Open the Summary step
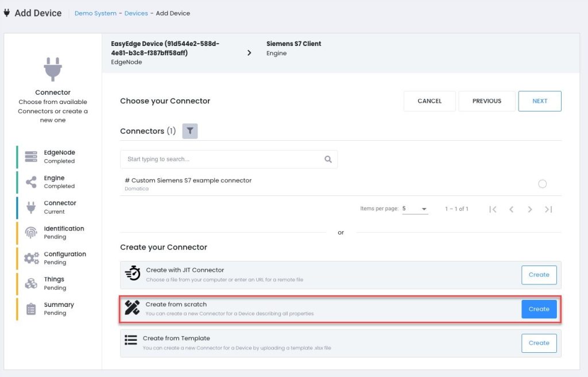This screenshot has height=377, width=588. tap(52, 309)
